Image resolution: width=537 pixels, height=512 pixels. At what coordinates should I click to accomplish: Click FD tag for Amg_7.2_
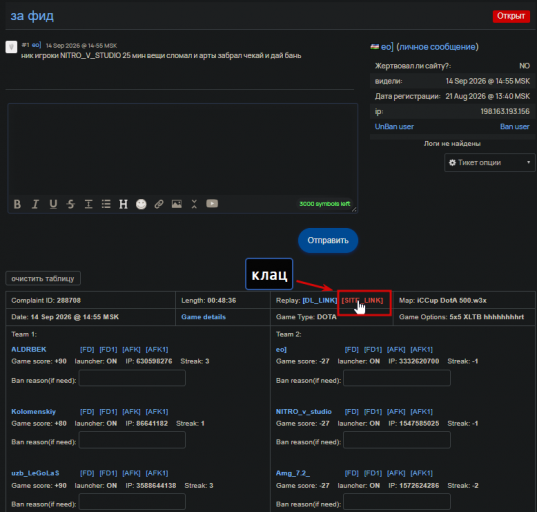352,473
